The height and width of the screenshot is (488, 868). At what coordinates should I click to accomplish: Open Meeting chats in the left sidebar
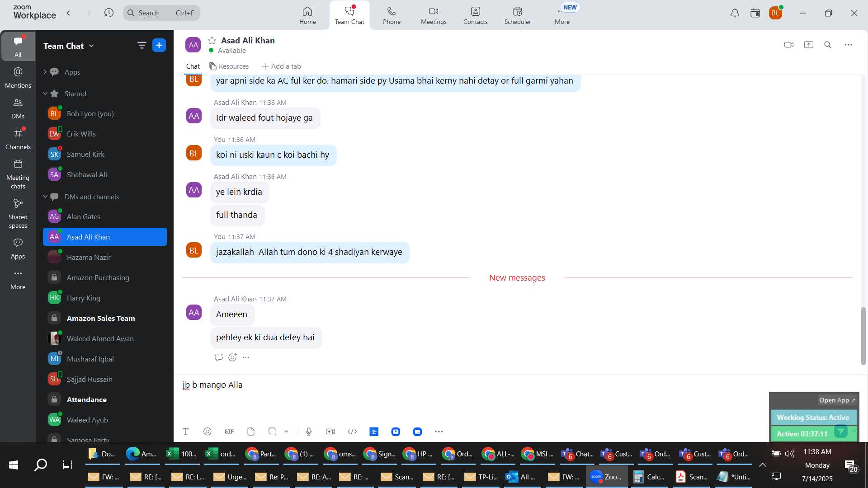point(18,174)
